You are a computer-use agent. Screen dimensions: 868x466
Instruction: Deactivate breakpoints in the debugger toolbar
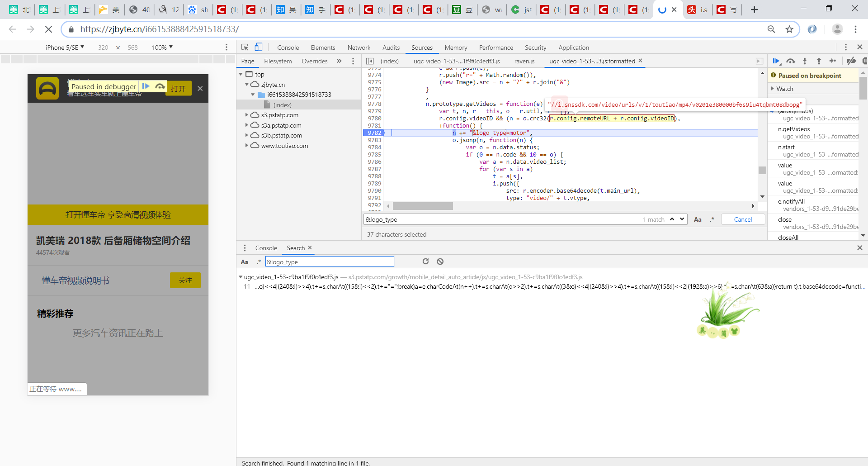[x=851, y=61]
